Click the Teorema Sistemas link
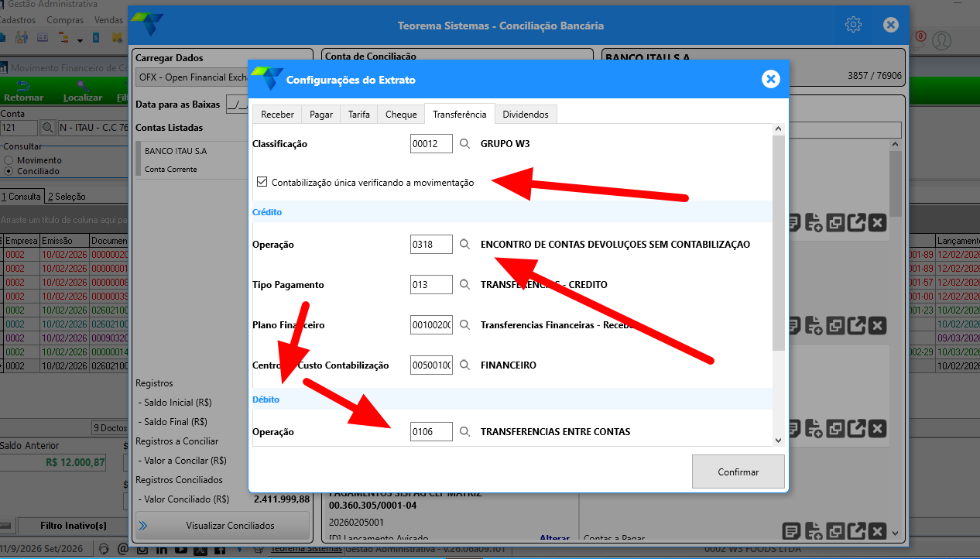This screenshot has width=980, height=559. point(306,549)
